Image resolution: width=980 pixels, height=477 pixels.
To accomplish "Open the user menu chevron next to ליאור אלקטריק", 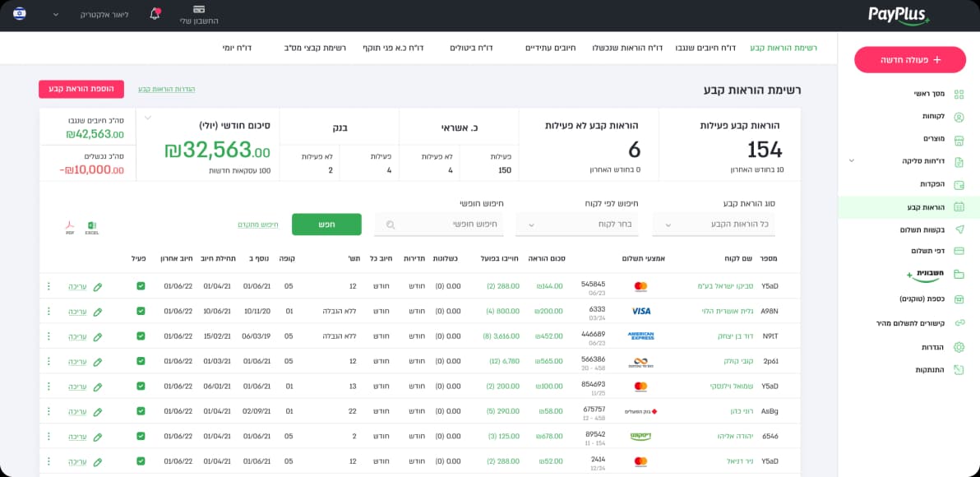I will click(56, 14).
